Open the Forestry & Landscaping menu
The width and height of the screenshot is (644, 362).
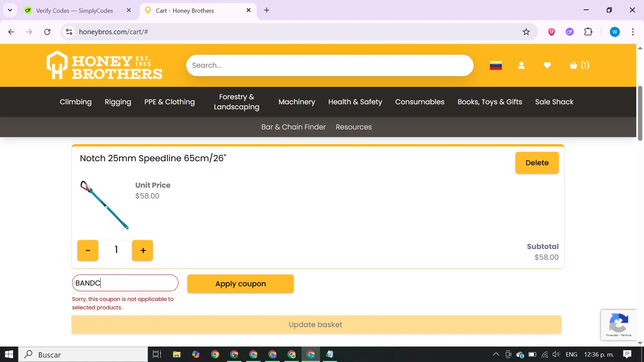pyautogui.click(x=237, y=102)
